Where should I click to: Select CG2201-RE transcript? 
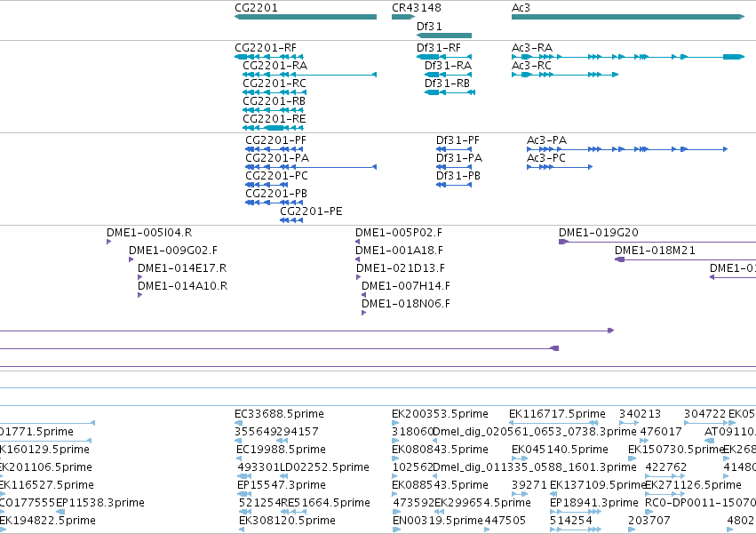(273, 128)
